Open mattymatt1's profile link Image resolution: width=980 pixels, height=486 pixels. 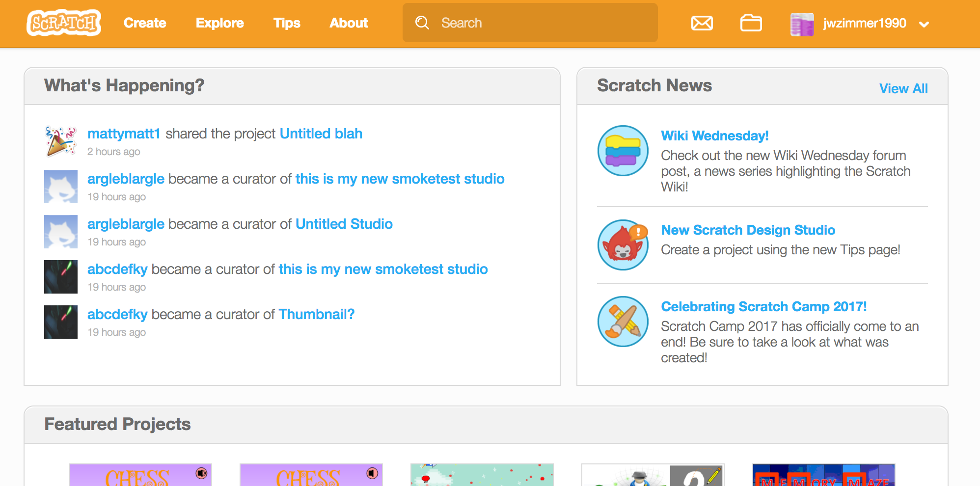(x=124, y=134)
